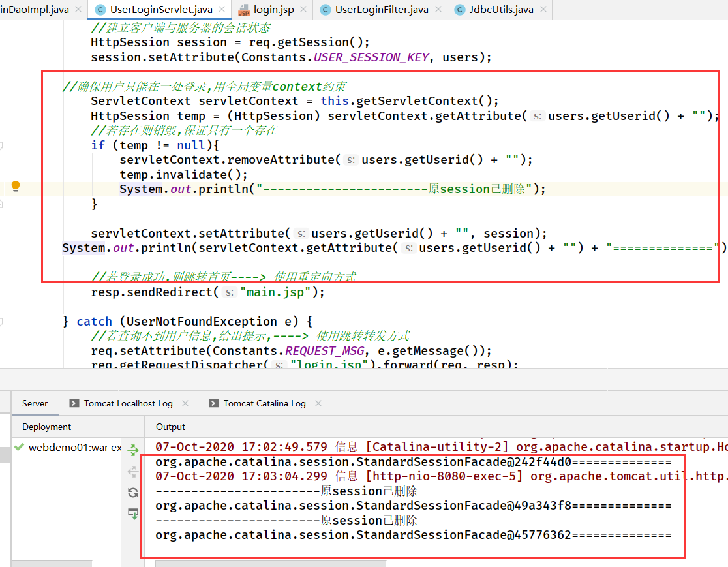The height and width of the screenshot is (567, 728).
Task: Click the green deploy arrow icon
Action: [133, 450]
